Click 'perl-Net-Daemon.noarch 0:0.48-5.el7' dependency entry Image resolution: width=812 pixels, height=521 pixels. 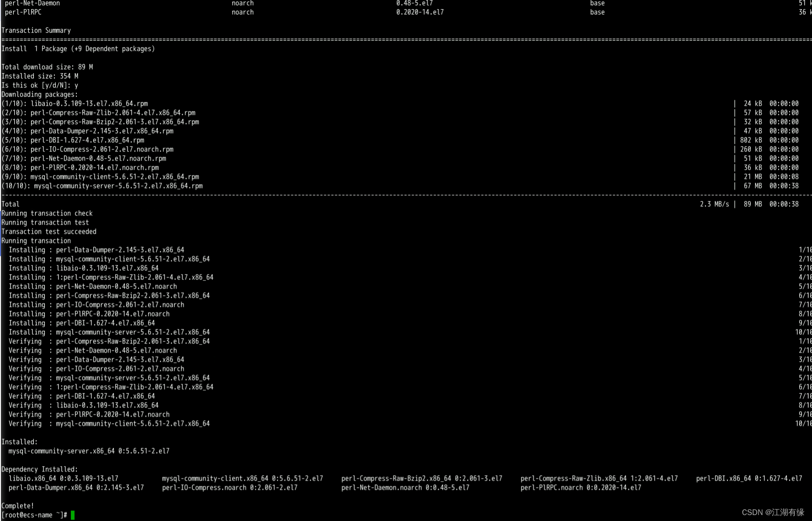tap(405, 488)
